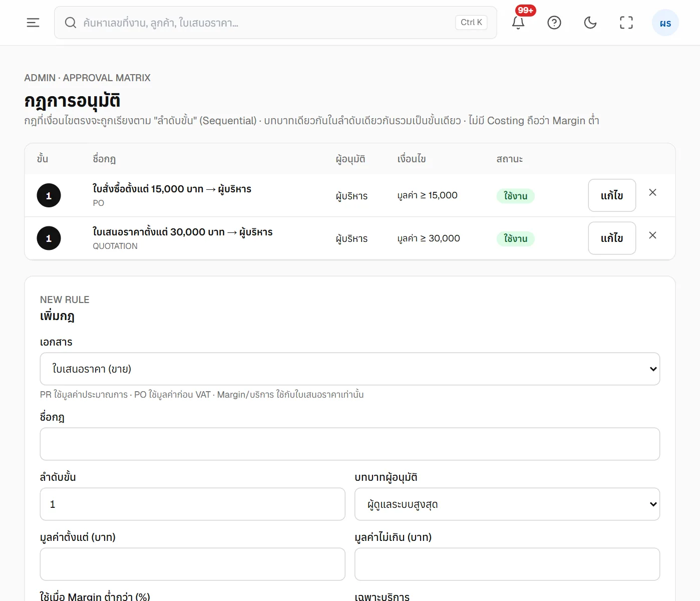Click แก้ไข for the QUOTATION rule
This screenshot has width=700, height=601.
(612, 238)
